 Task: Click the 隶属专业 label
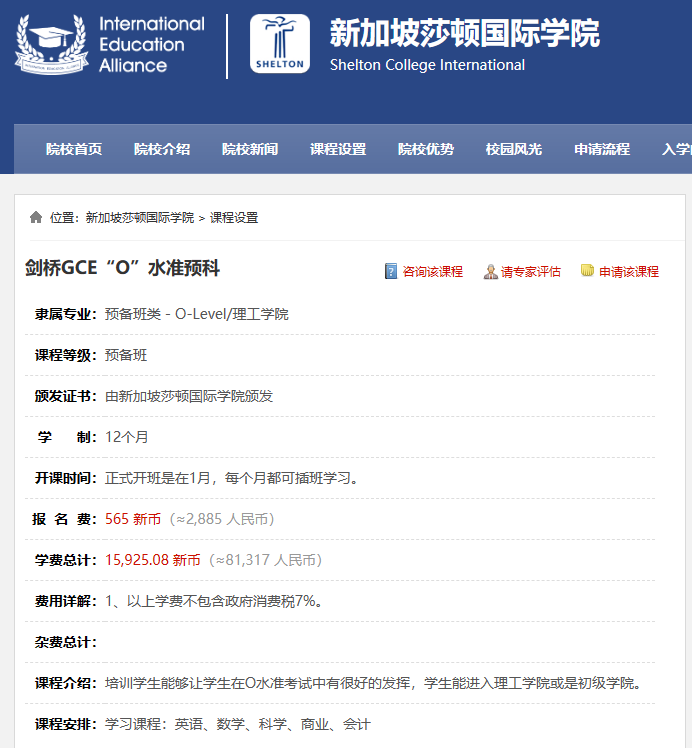click(x=66, y=314)
